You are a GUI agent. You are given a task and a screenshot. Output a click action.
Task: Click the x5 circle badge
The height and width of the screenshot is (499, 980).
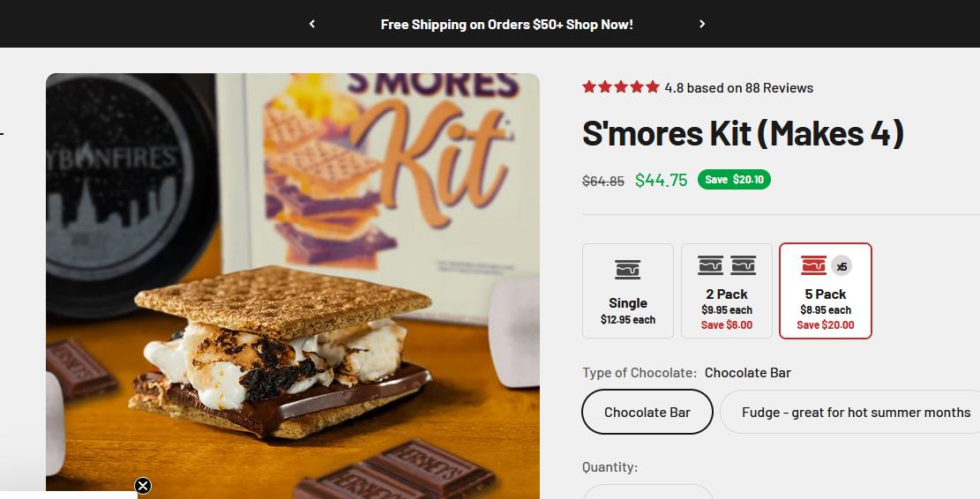click(842, 265)
